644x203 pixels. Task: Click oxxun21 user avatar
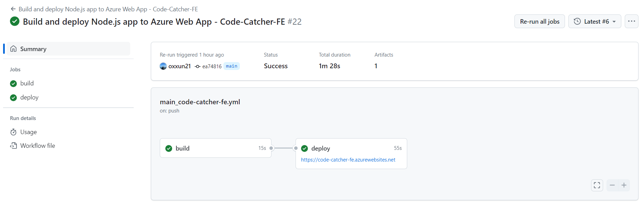[163, 66]
